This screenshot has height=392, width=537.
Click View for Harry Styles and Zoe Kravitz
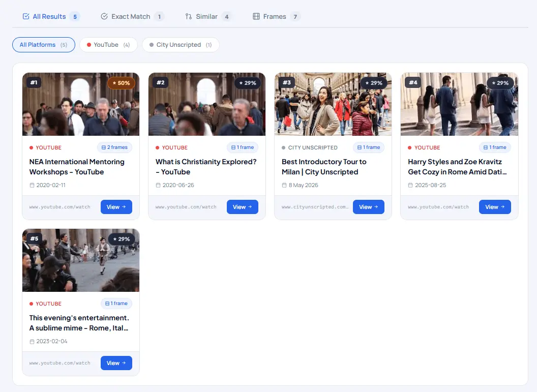495,207
